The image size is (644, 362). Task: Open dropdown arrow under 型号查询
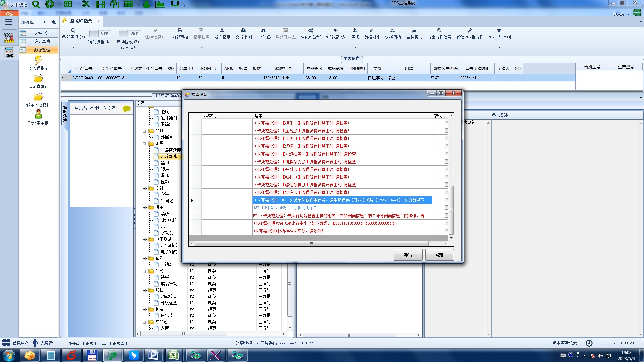[x=73, y=47]
